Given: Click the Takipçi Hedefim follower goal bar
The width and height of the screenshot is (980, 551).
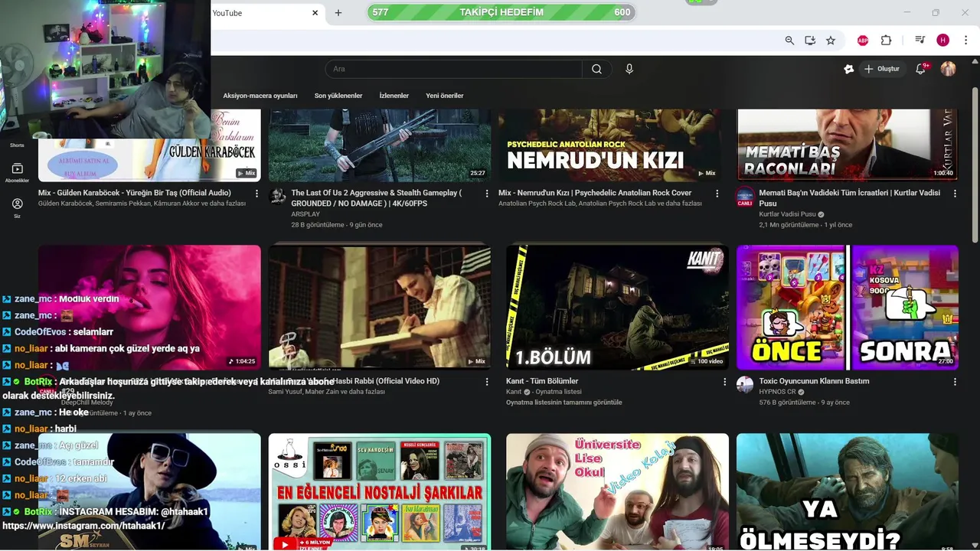Looking at the screenshot, I should pos(501,12).
